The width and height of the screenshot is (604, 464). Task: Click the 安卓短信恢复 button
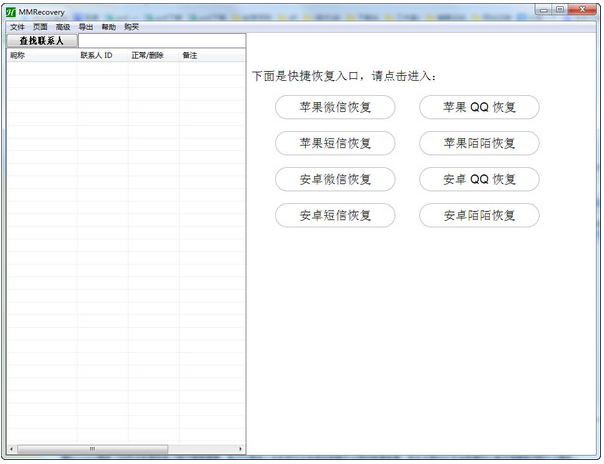(335, 215)
